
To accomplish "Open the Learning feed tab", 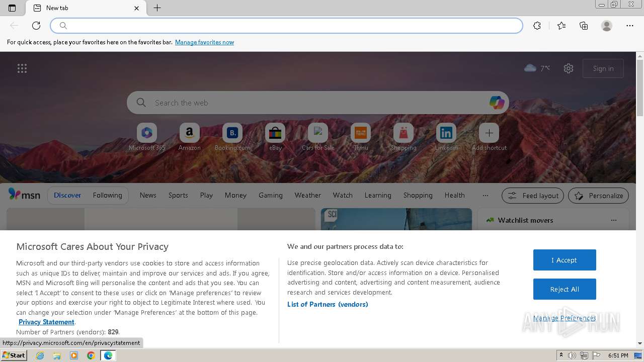I will coord(378,195).
